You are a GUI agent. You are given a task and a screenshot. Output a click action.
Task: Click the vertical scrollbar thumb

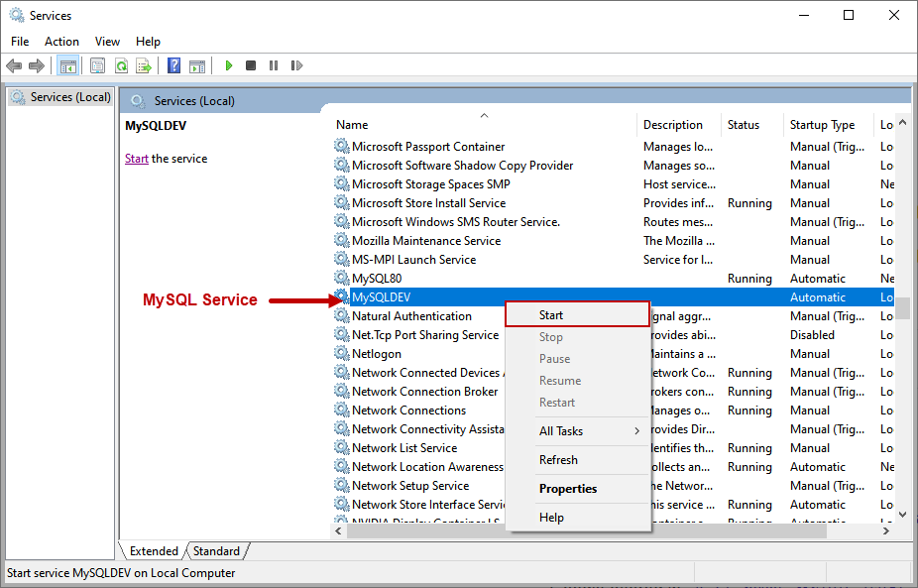click(x=903, y=308)
